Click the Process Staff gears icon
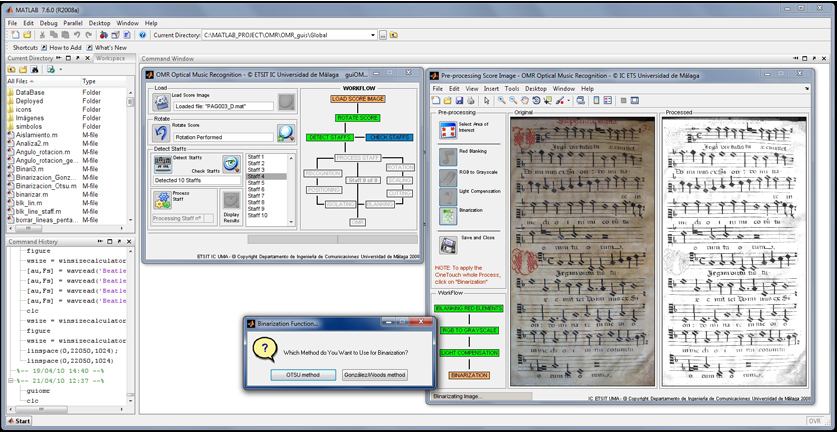Screen dimensions: 838x432 click(162, 200)
